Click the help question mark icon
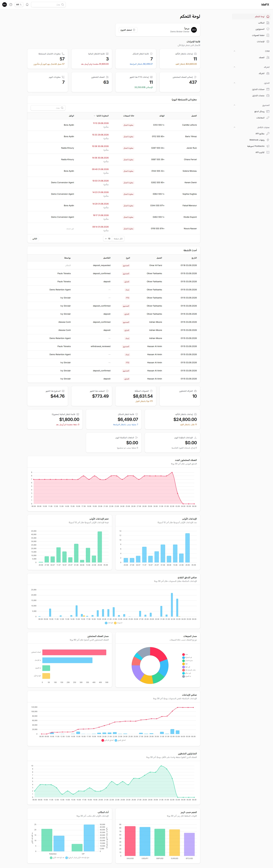Viewport: 273px width, 868px height. tap(11, 5)
